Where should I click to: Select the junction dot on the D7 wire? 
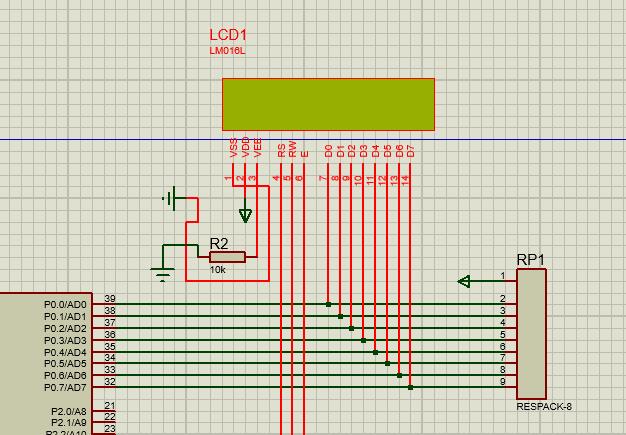(x=410, y=387)
